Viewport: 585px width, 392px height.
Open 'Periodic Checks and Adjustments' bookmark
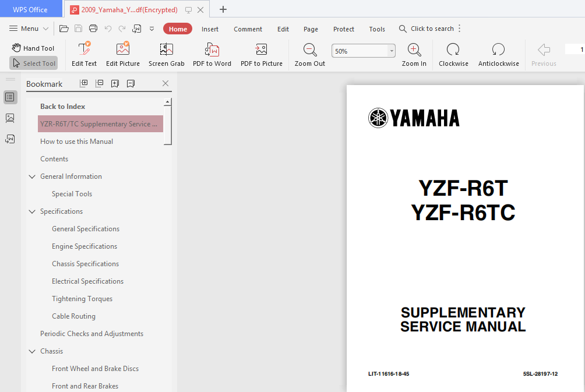[x=92, y=334]
